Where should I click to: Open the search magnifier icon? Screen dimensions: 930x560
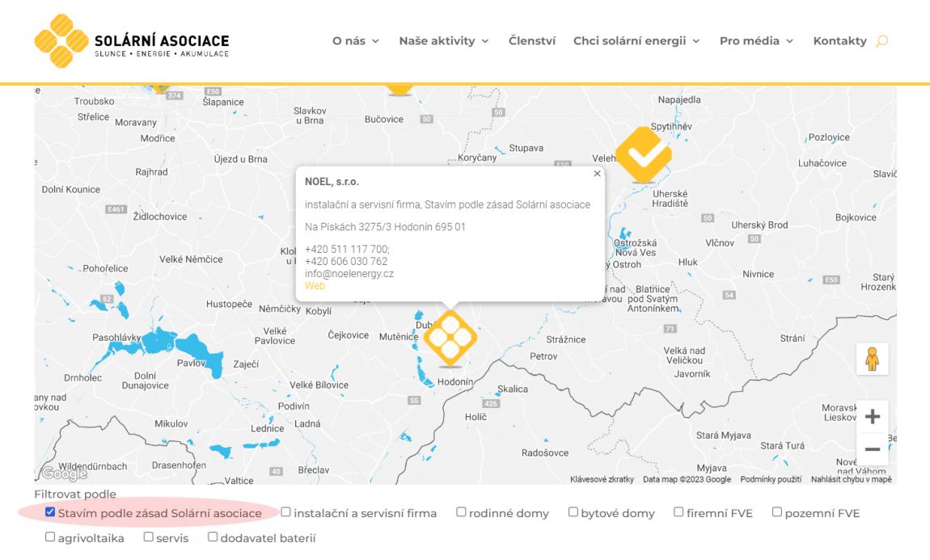coord(882,41)
